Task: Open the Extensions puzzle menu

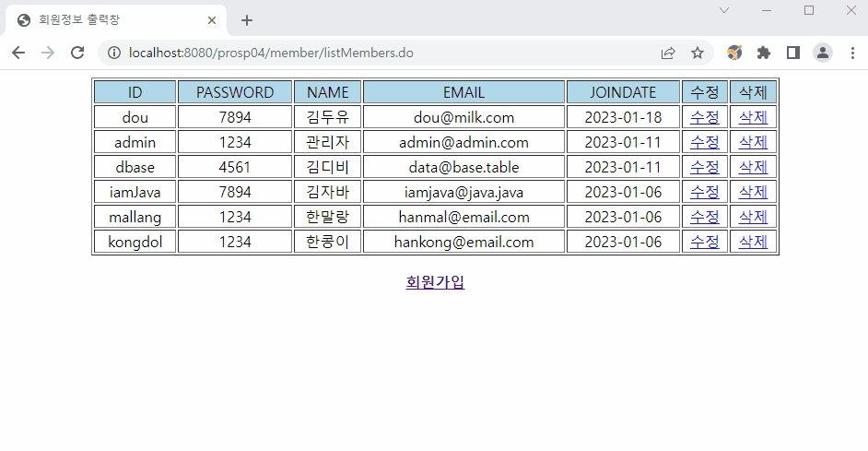Action: tap(764, 53)
